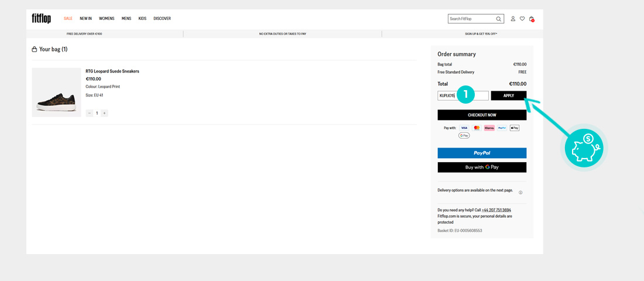644x281 pixels.
Task: Open the WOMENS menu
Action: pyautogui.click(x=107, y=19)
